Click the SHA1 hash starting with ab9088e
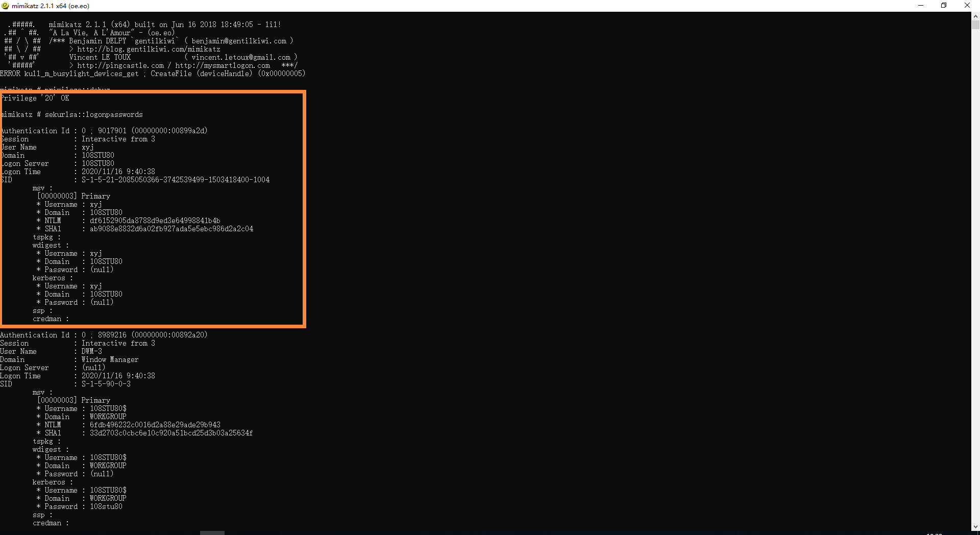 171,229
